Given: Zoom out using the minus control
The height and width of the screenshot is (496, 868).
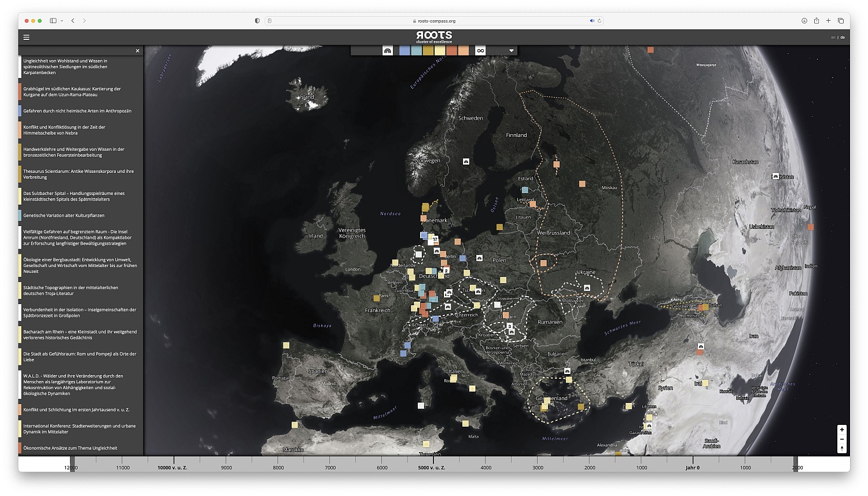Looking at the screenshot, I should coord(843,439).
